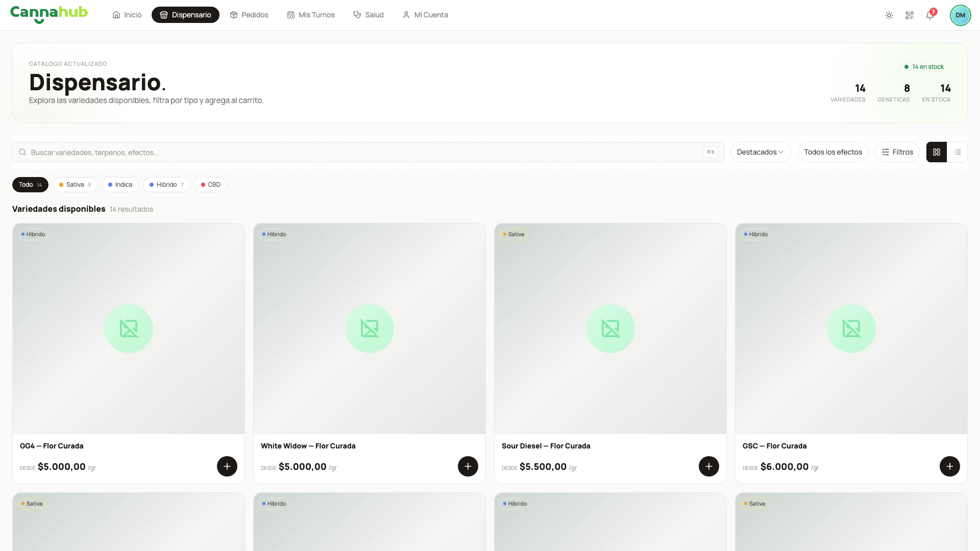The height and width of the screenshot is (551, 980).
Task: Open Sour Diesel — Flor Curada product title
Action: coord(546,446)
